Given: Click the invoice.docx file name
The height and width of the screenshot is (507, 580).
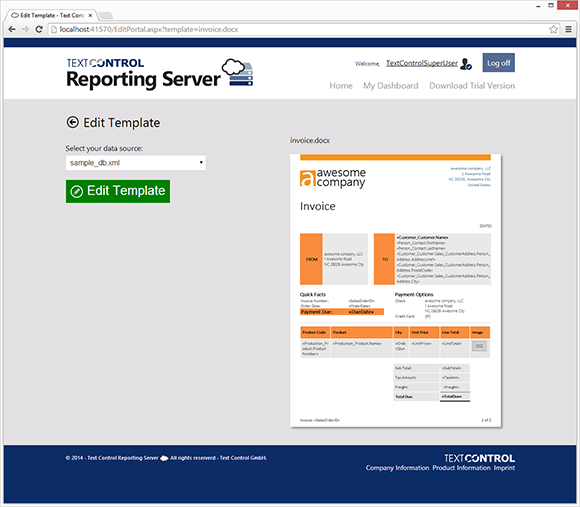Looking at the screenshot, I should tap(310, 141).
